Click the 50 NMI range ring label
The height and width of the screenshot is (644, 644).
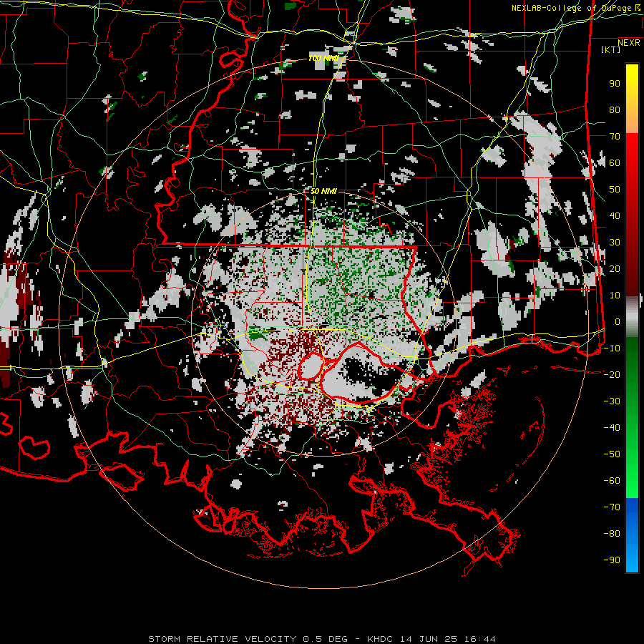(x=323, y=191)
